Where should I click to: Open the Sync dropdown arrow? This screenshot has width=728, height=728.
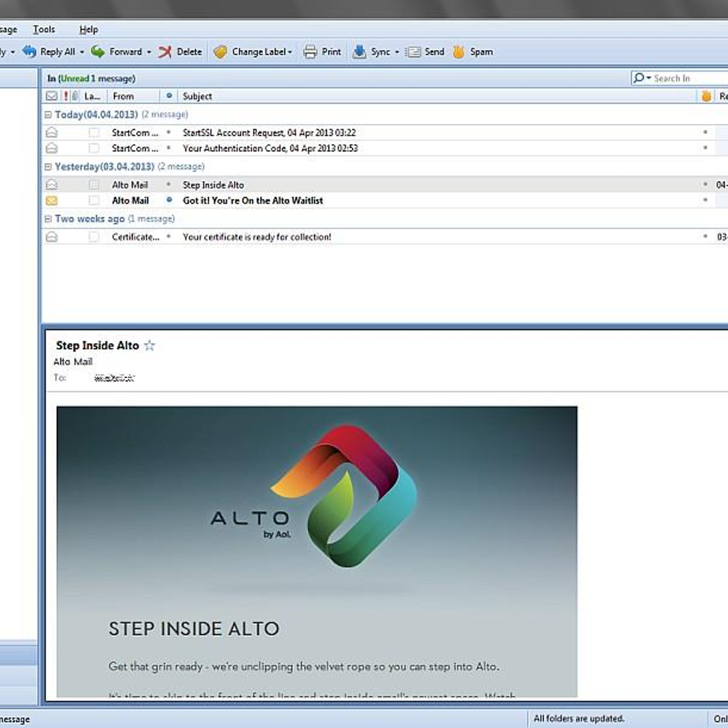coord(397,52)
